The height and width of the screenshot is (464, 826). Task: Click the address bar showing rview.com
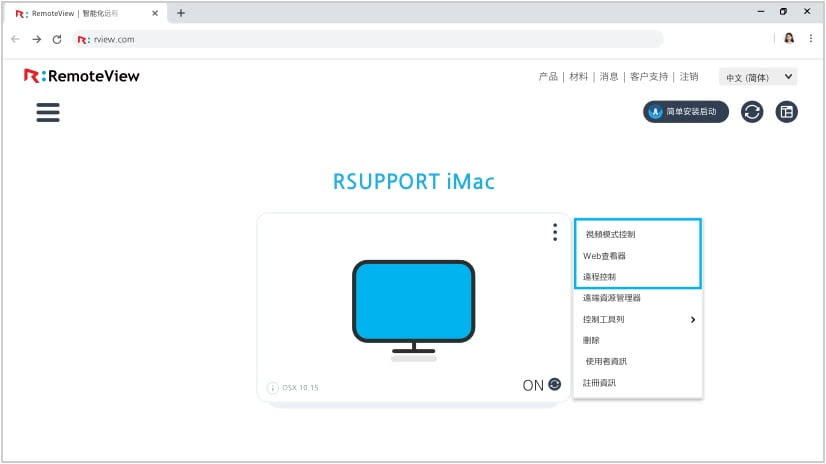pos(369,40)
